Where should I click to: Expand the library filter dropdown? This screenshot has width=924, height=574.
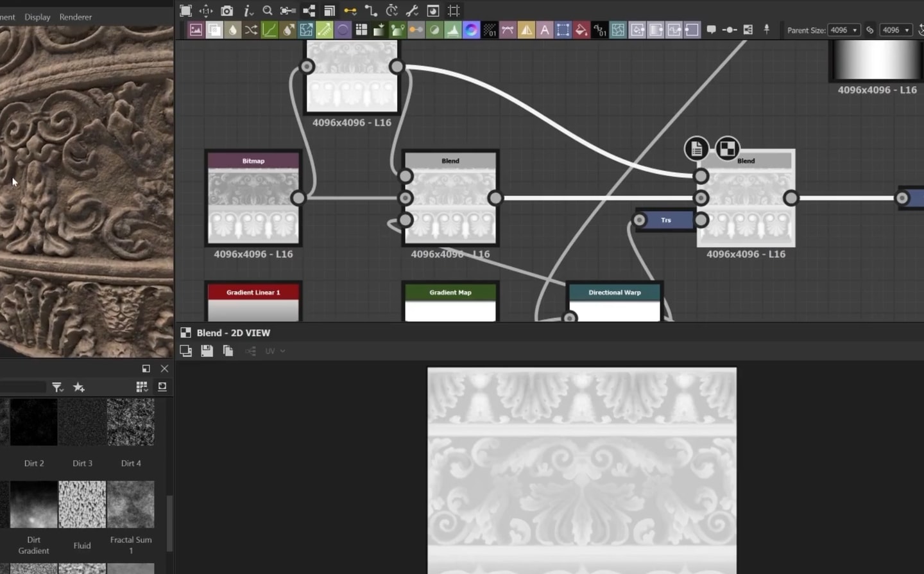pyautogui.click(x=58, y=387)
